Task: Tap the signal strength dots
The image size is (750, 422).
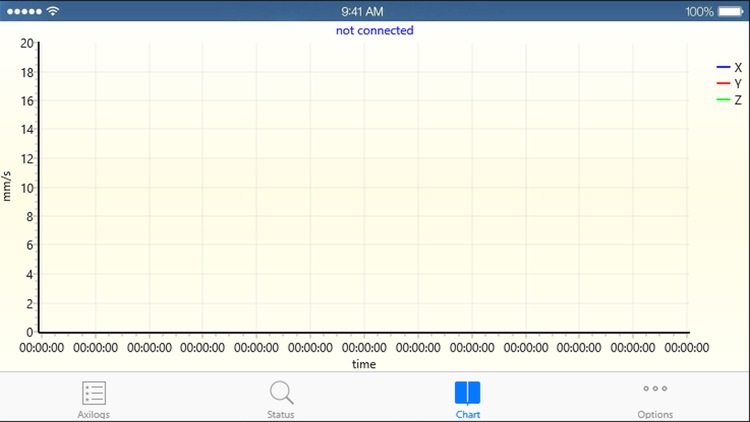Action: point(24,11)
